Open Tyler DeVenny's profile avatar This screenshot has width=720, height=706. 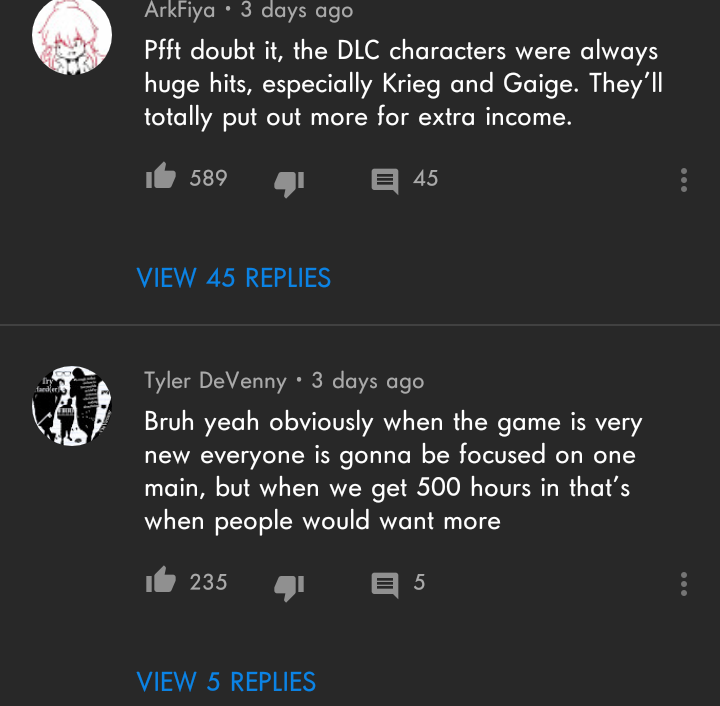pos(72,406)
